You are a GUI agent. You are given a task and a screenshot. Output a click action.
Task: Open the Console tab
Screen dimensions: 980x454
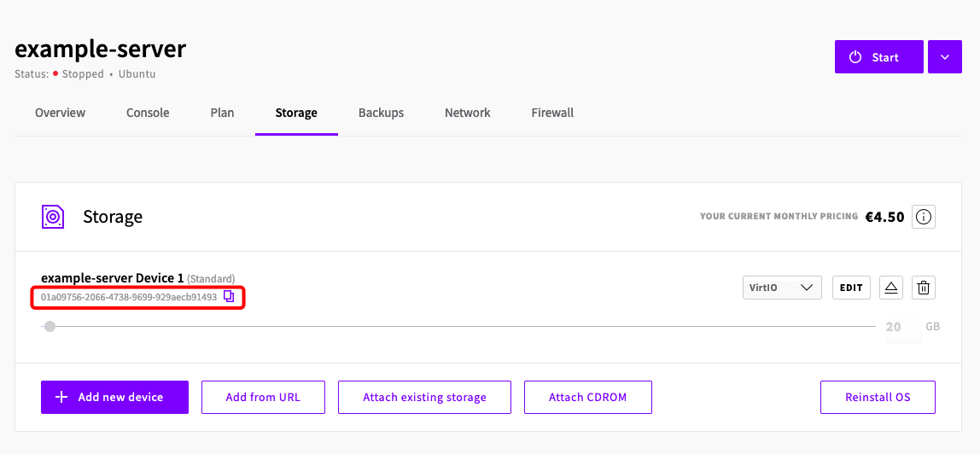tap(148, 113)
